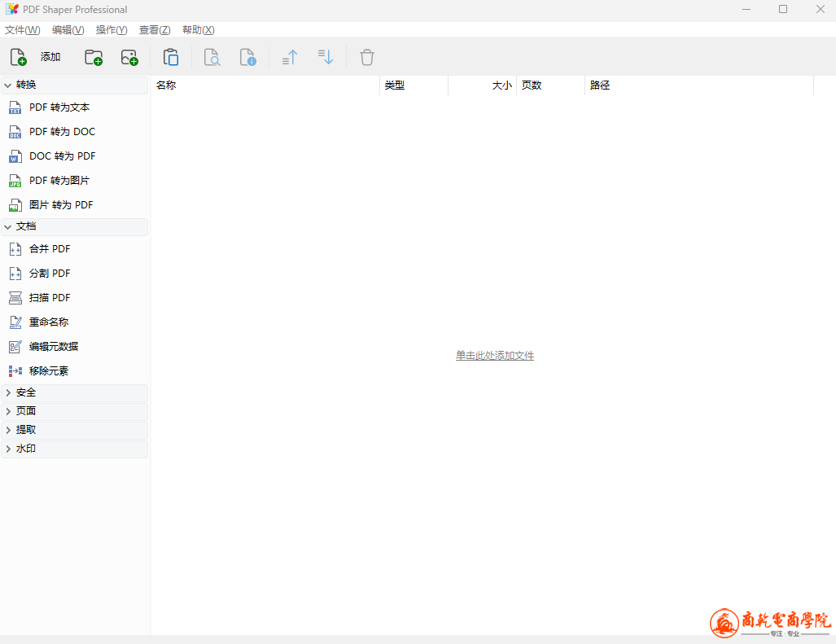Expand the 水印 section
The width and height of the screenshot is (836, 644).
pos(26,449)
